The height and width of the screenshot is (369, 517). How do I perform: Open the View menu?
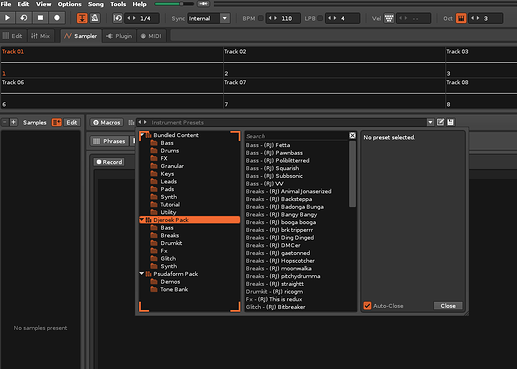pos(43,4)
